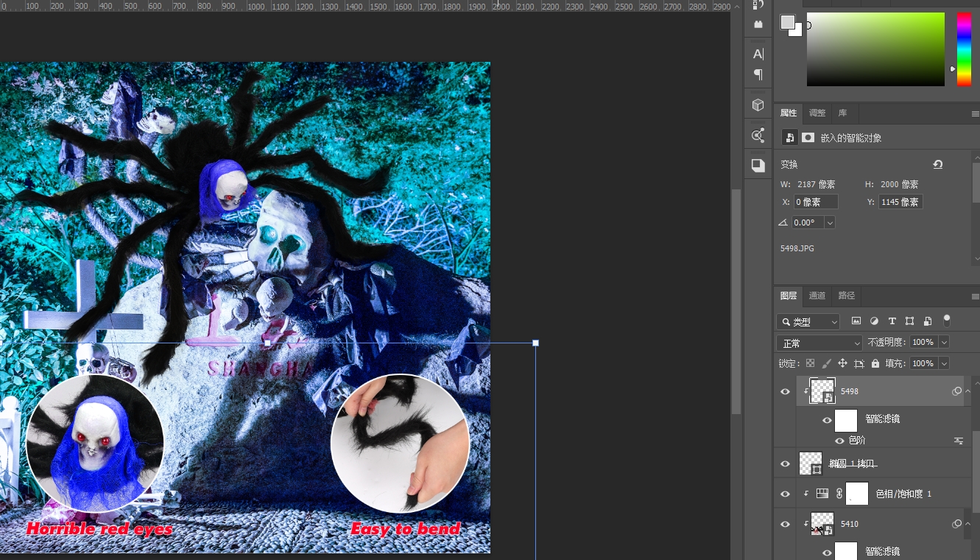Click the lock position move icon
The width and height of the screenshot is (980, 560).
[x=842, y=364]
